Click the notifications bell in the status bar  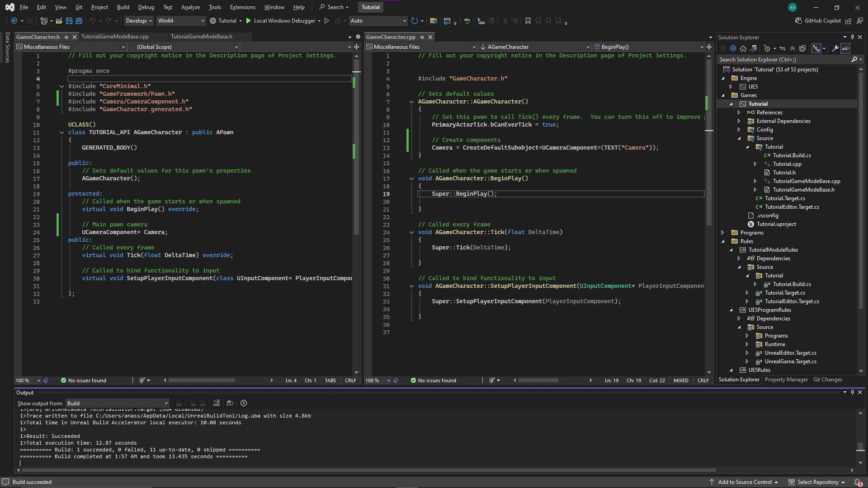pos(858,483)
